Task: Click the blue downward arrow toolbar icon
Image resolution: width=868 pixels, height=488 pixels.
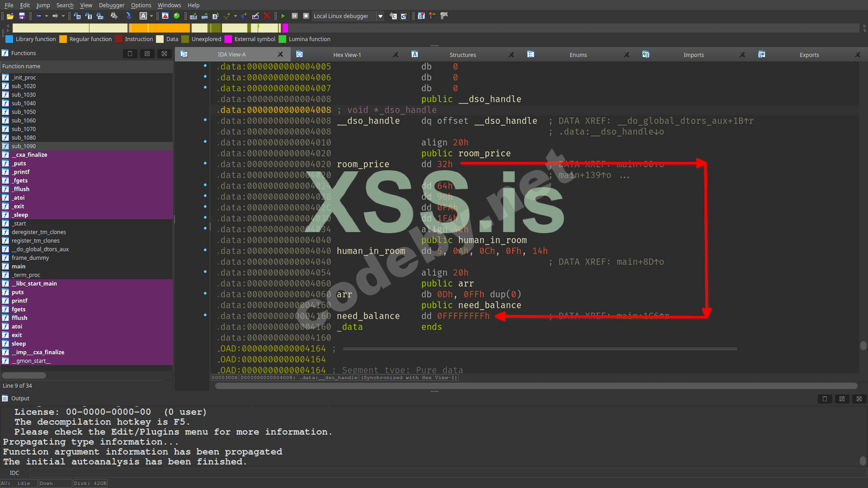Action: click(x=129, y=16)
